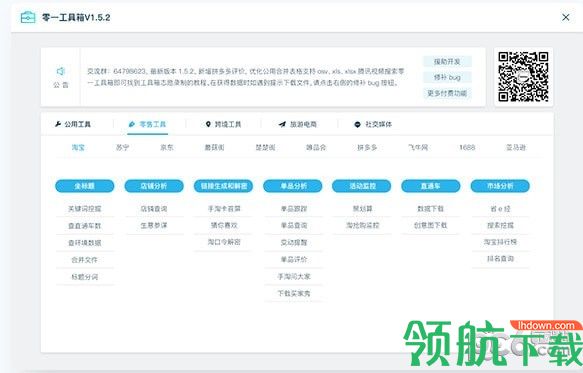Viewport: 583px width, 373px height.
Task: Switch to the 唯品会 sub-tab
Action: pyautogui.click(x=316, y=148)
